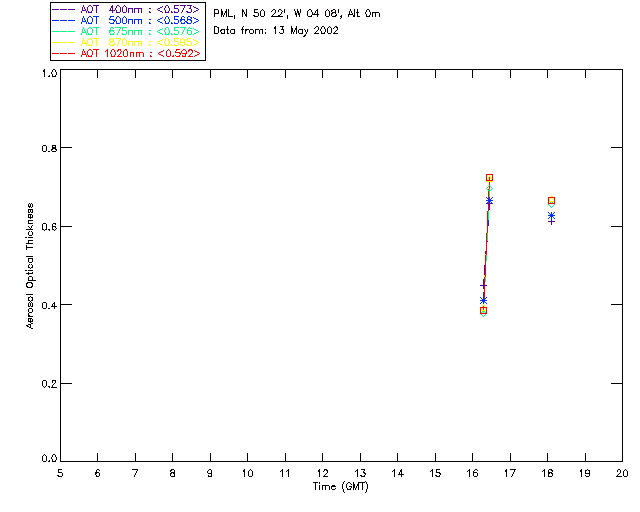Click the y-axis tick label 0.8

[x=49, y=148]
